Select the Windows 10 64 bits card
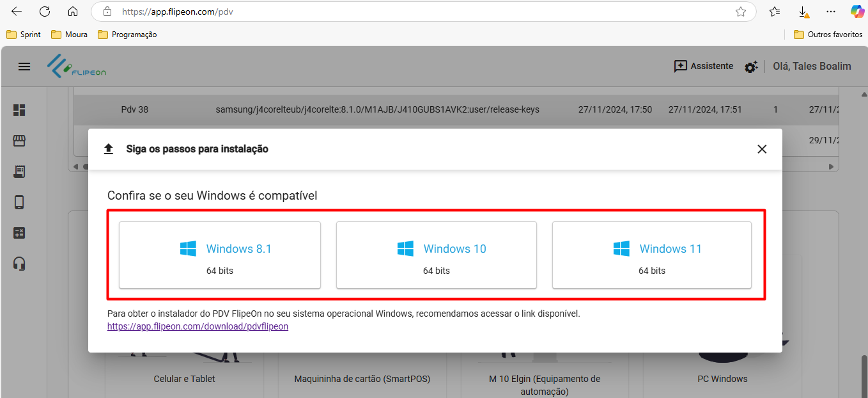 click(x=437, y=255)
